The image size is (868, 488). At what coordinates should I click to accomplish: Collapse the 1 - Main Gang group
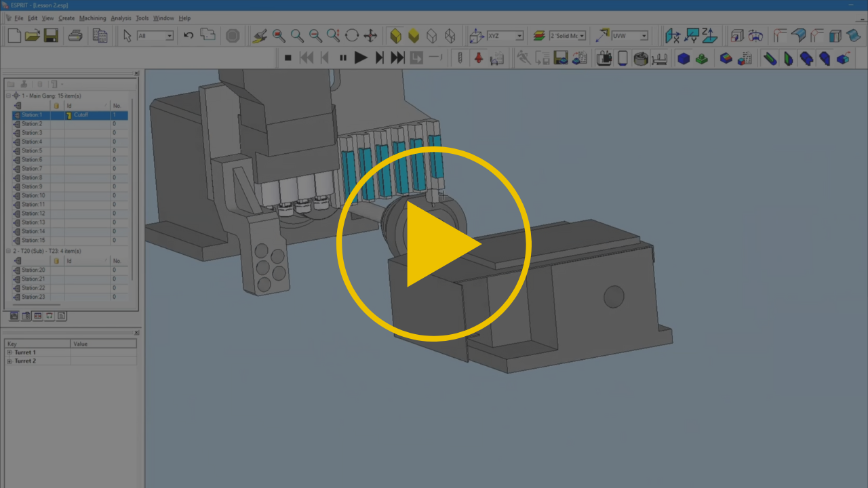tap(8, 96)
